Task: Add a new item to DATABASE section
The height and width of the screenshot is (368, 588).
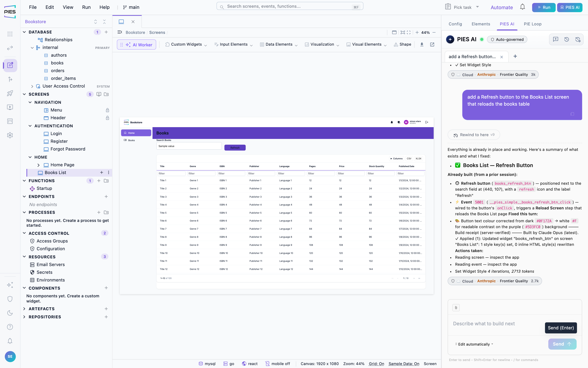Action: coord(106,32)
